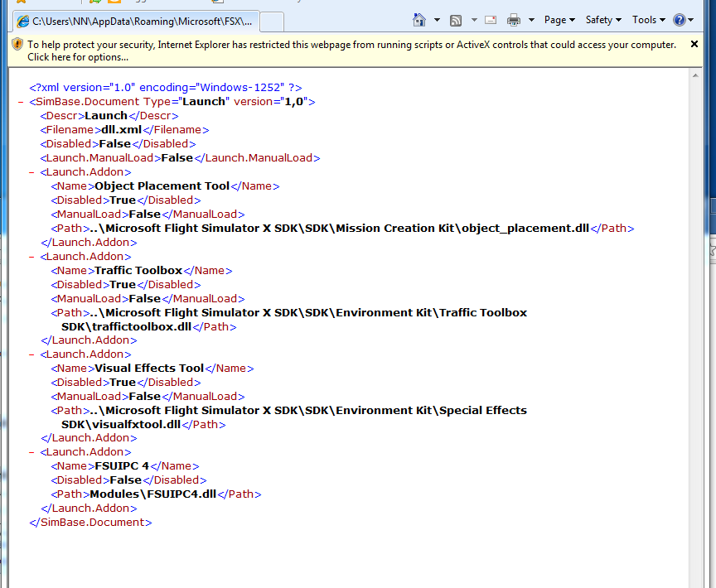Screen dimensions: 716x588
Task: Collapse the Launch.Addon node above FSUIPC 4
Action: (31, 452)
